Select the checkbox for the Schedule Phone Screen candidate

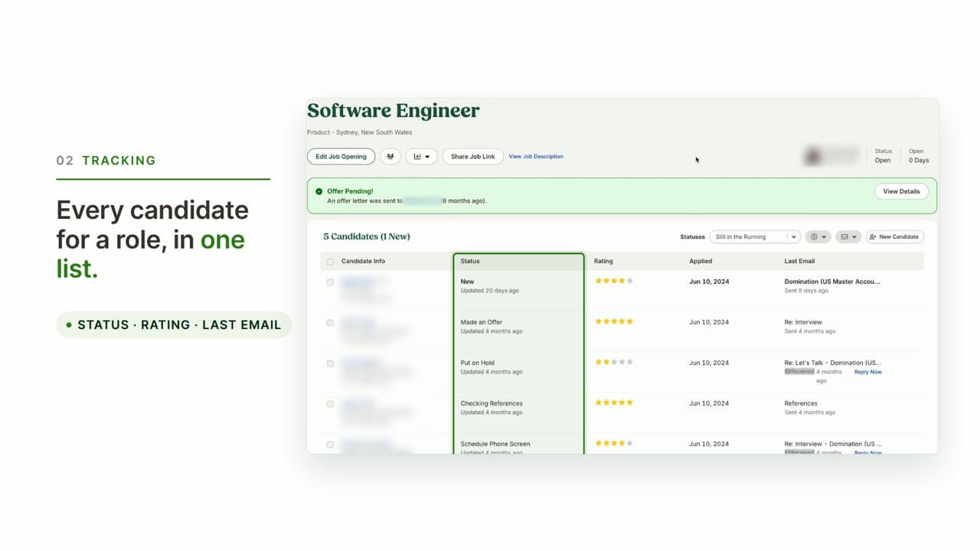point(330,445)
